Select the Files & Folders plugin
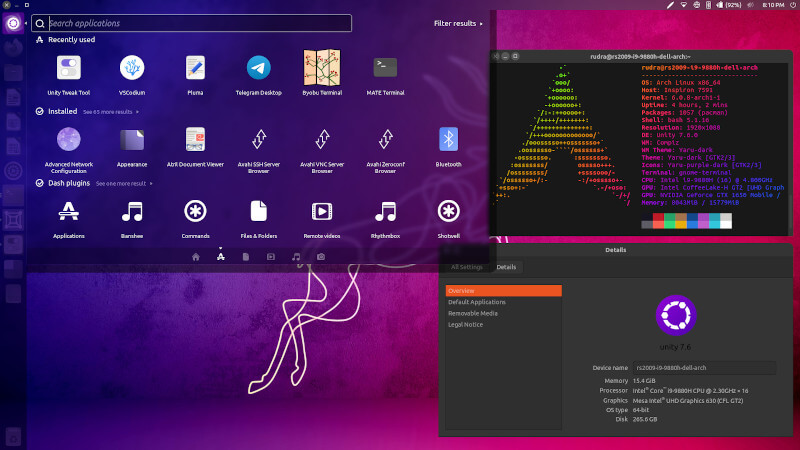This screenshot has width=800, height=450. tap(259, 219)
